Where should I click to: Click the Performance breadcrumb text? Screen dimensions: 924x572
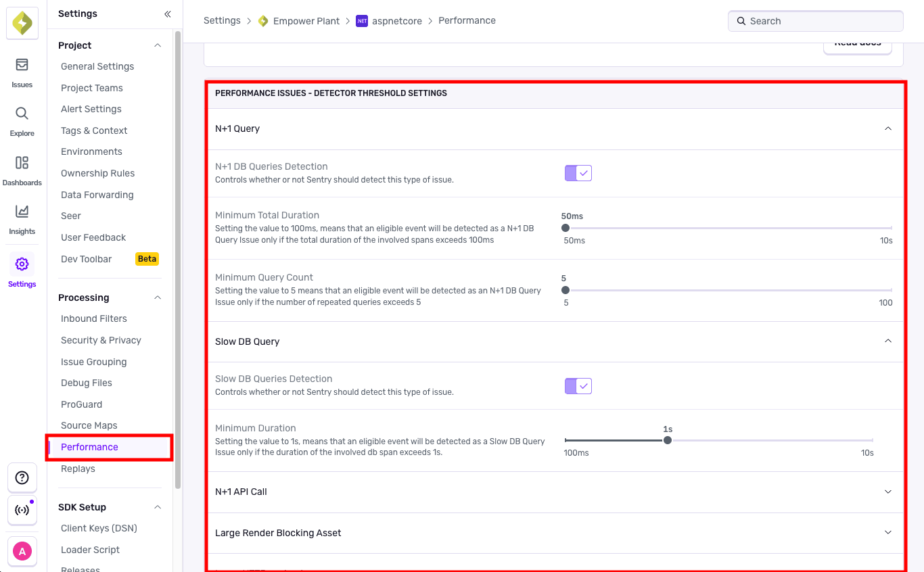click(x=467, y=21)
